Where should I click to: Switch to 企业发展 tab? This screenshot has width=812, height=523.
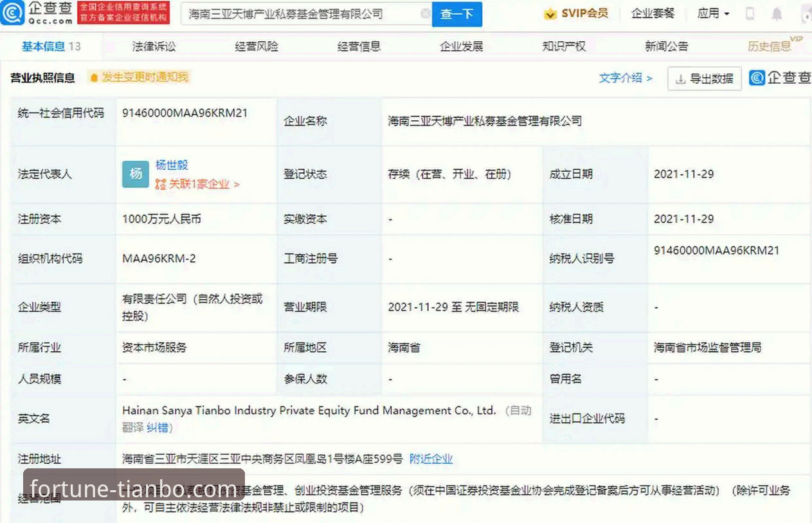(461, 46)
